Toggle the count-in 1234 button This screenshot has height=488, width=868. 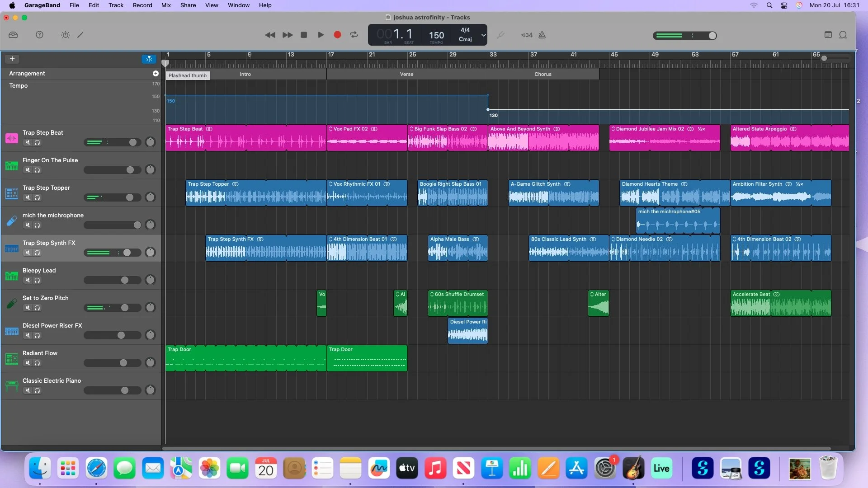pyautogui.click(x=527, y=35)
